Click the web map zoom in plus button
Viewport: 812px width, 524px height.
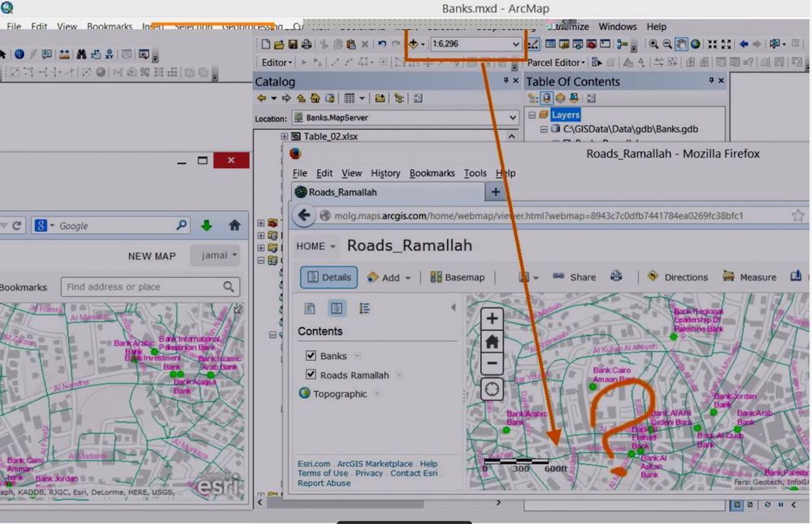pos(492,318)
